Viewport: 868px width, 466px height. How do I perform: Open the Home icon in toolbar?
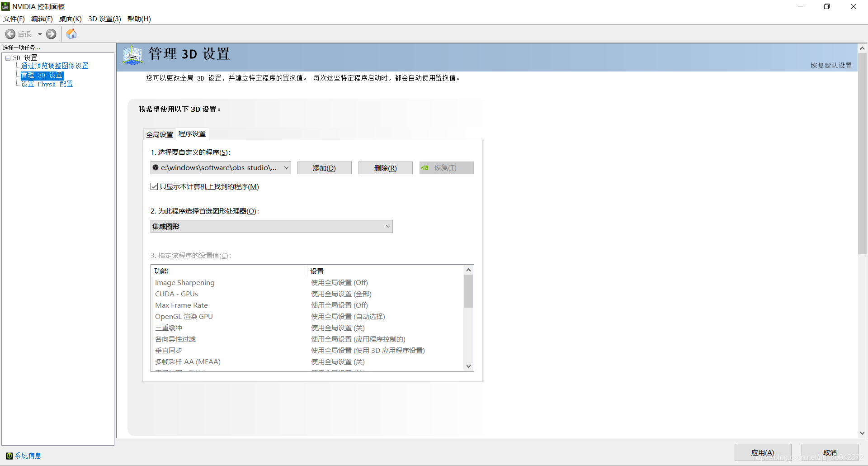[71, 34]
